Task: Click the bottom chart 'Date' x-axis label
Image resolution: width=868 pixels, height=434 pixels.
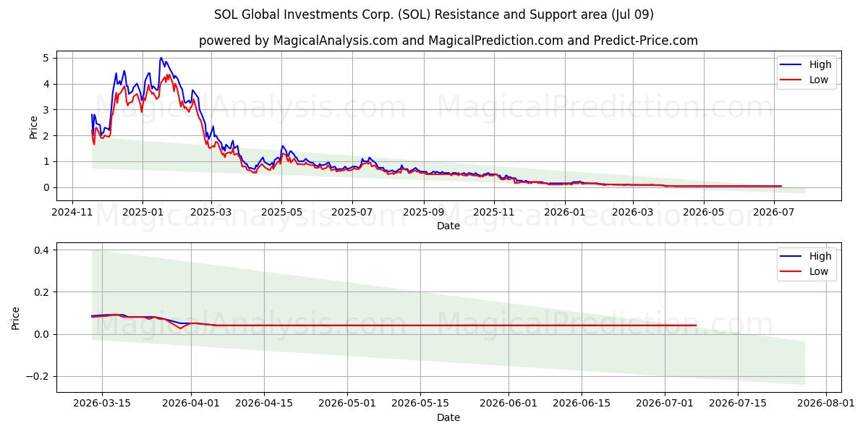Action: tap(448, 418)
